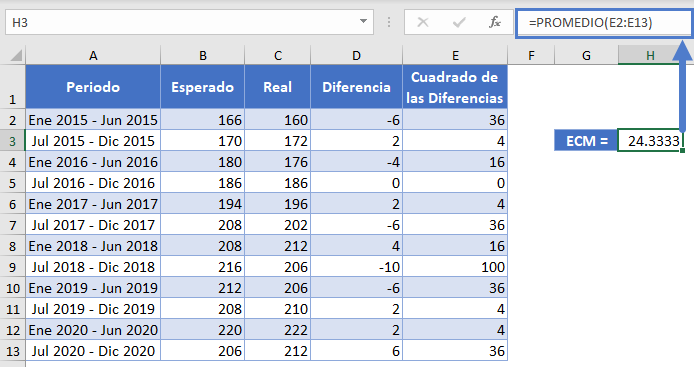Click the Enter checkmark formula icon

click(x=459, y=22)
